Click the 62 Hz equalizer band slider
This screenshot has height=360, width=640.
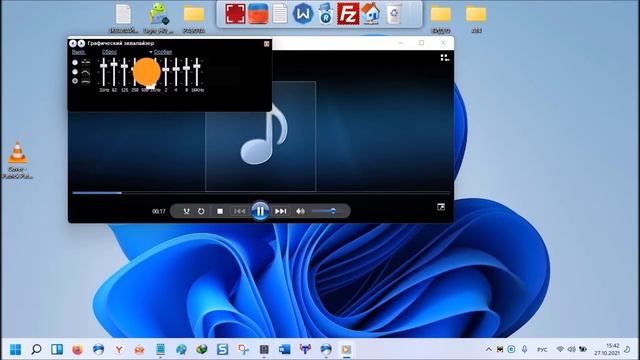tap(114, 72)
